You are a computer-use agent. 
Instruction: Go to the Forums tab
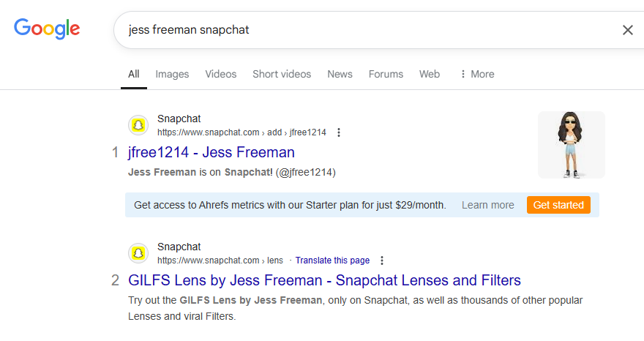386,74
